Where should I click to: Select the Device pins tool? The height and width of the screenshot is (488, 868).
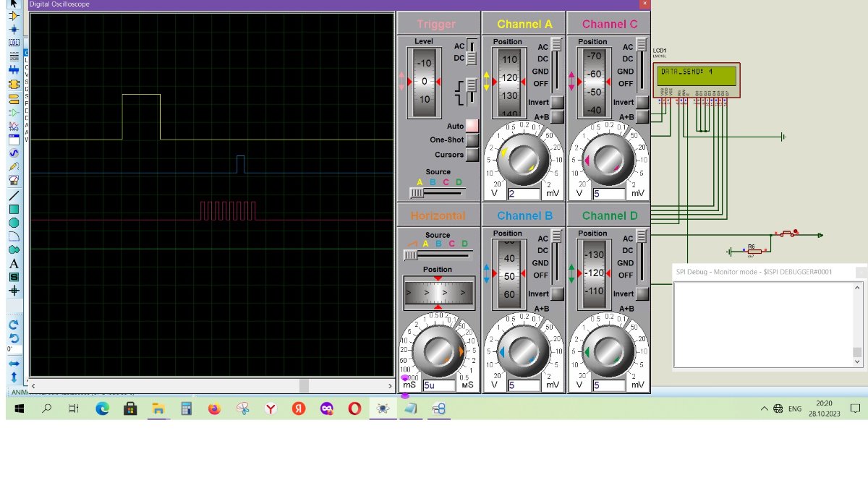(x=14, y=112)
